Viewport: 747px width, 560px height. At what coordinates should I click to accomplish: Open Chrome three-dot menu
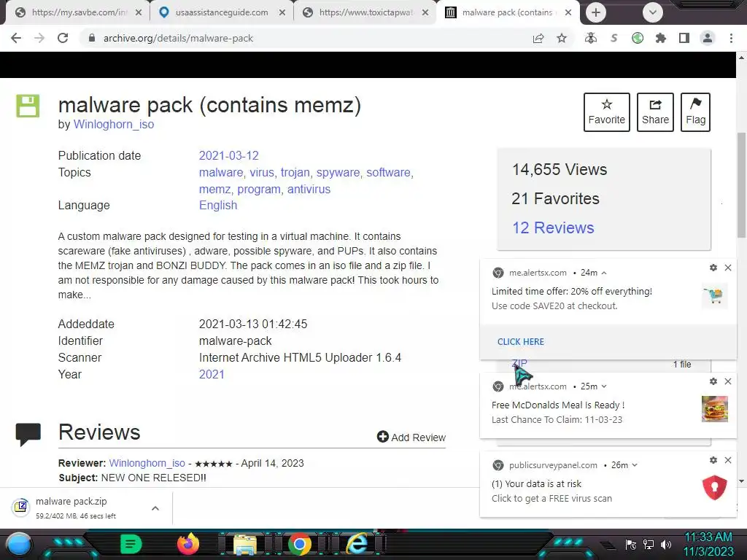coord(731,38)
